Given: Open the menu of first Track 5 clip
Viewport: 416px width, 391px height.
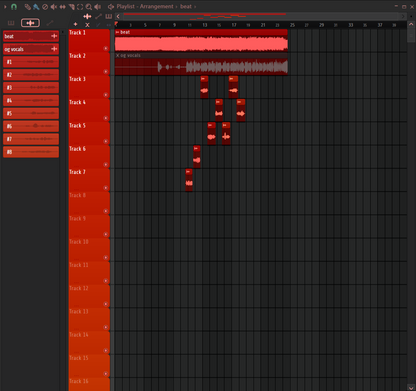Looking at the screenshot, I should [210, 125].
